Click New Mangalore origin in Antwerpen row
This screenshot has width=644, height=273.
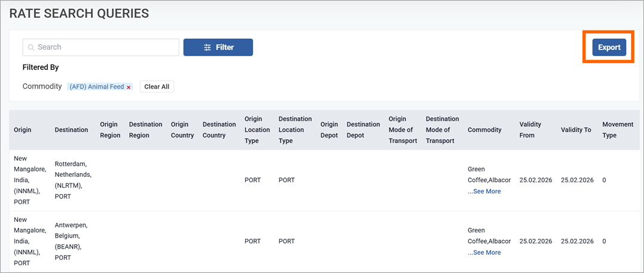tap(30, 241)
